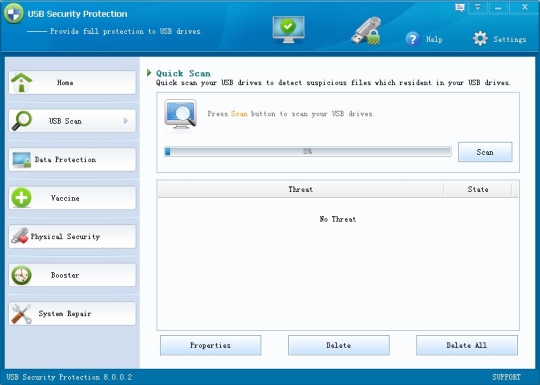This screenshot has width=540, height=385.
Task: Click the green plus Vaccine icon
Action: pyautogui.click(x=21, y=198)
